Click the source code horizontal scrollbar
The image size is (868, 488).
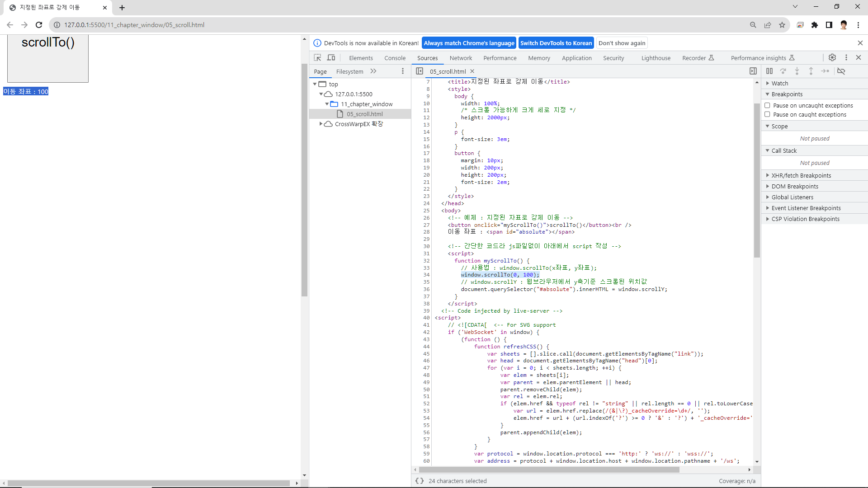point(549,470)
